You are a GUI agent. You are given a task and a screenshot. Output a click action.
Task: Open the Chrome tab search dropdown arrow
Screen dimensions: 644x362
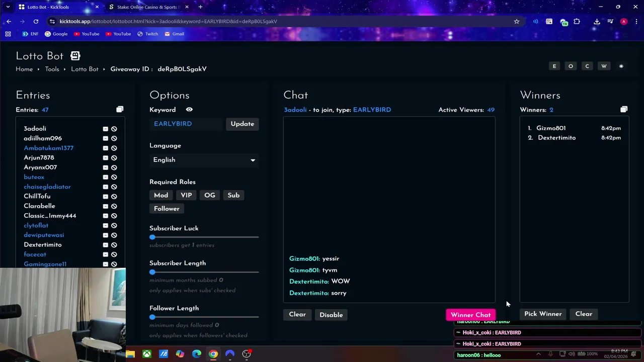pyautogui.click(x=8, y=7)
